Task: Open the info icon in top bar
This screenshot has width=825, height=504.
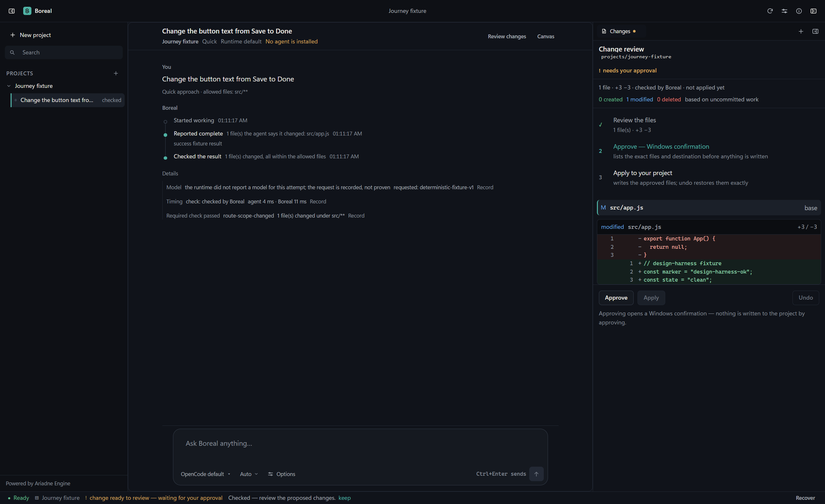Action: [799, 11]
